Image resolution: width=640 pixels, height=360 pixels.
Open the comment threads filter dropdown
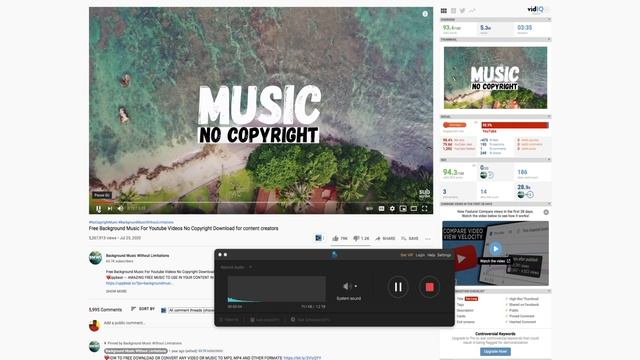(190, 310)
